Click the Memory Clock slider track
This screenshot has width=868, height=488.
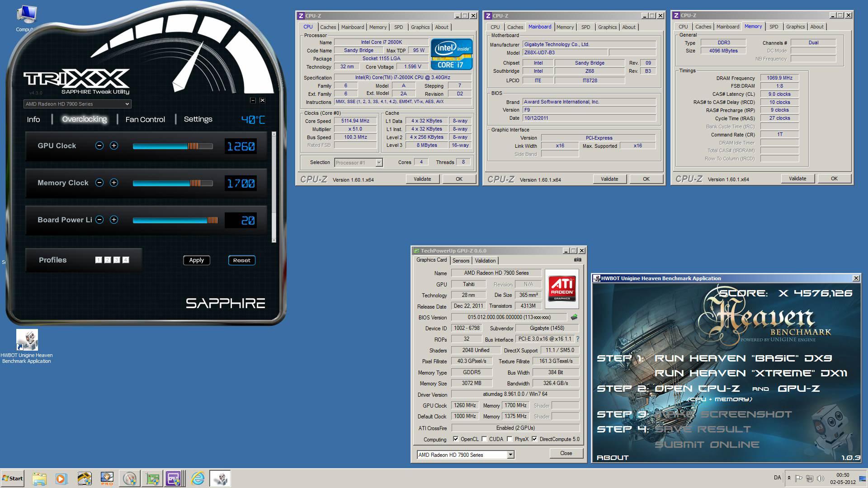172,183
